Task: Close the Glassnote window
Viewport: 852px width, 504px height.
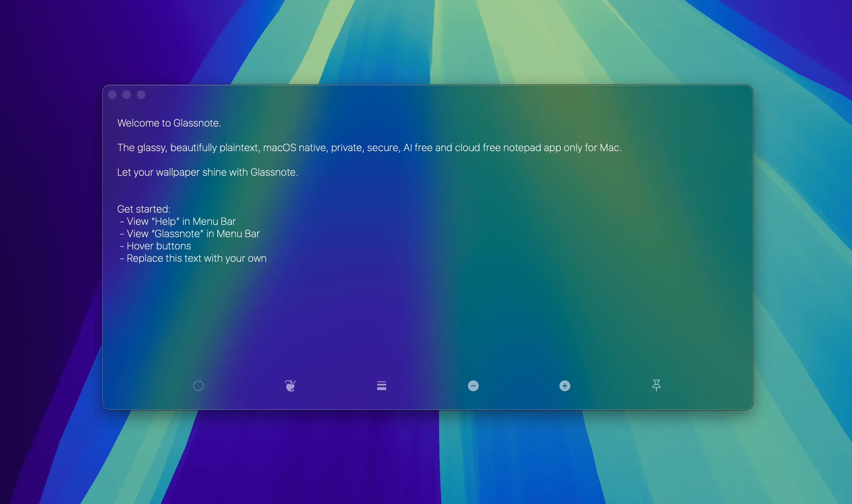Action: pos(113,95)
